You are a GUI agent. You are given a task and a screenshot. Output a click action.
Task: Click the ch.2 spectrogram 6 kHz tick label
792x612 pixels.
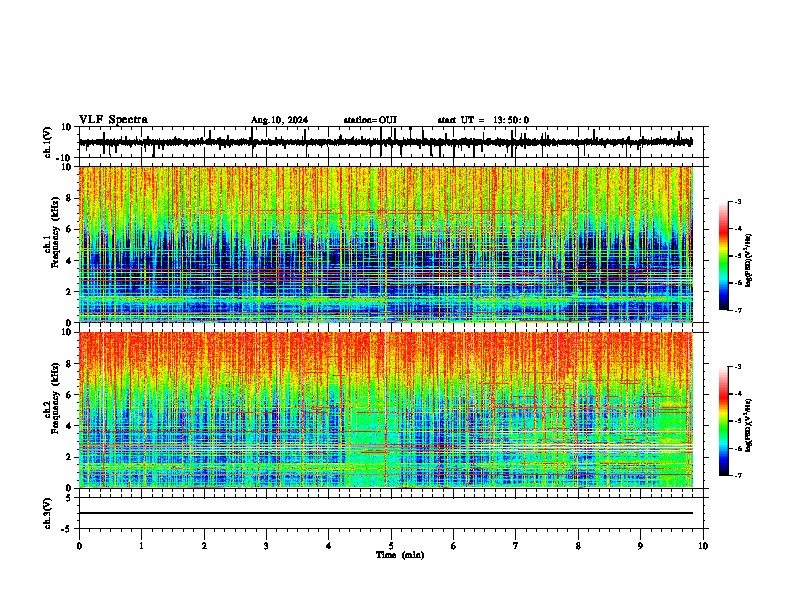click(x=69, y=395)
